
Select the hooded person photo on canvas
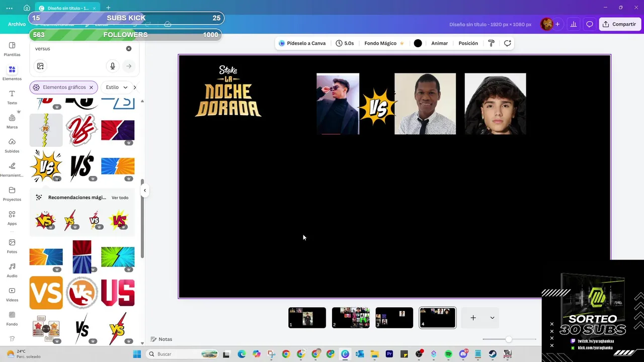click(495, 104)
